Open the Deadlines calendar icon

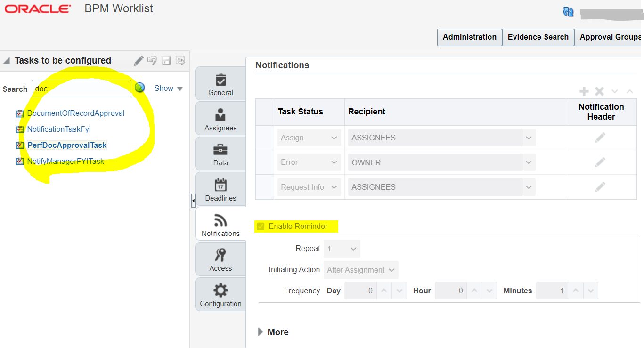point(220,189)
